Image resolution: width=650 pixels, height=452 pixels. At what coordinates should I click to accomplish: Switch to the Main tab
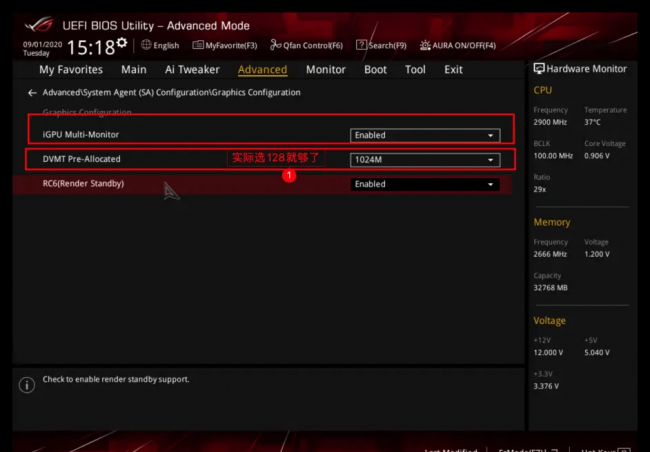tap(133, 70)
